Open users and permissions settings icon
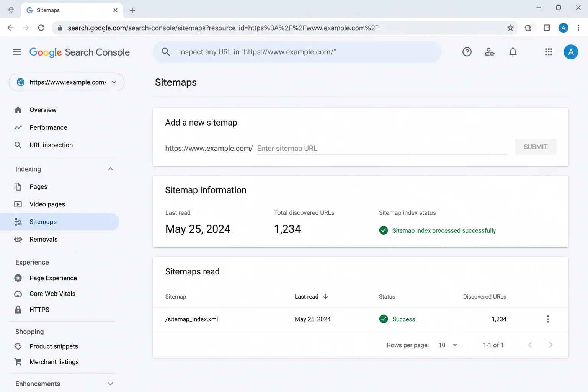 tap(489, 52)
